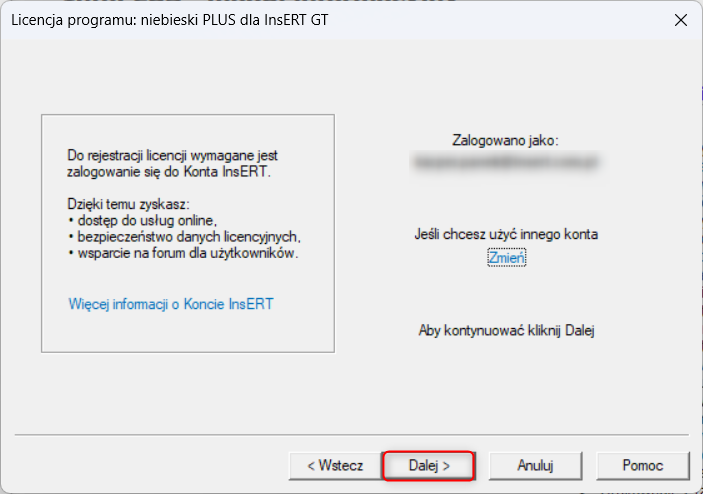
Task: Close the Licencja programu dialog
Action: click(681, 20)
